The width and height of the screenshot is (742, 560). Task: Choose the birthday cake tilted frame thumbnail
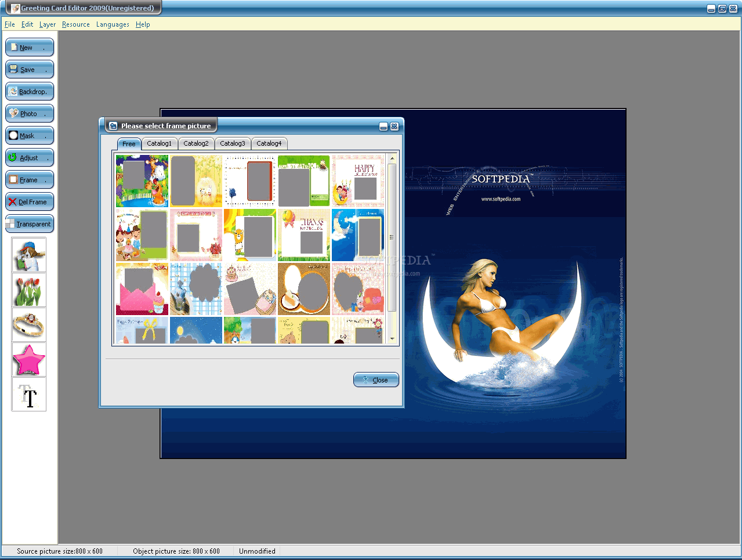pyautogui.click(x=250, y=289)
